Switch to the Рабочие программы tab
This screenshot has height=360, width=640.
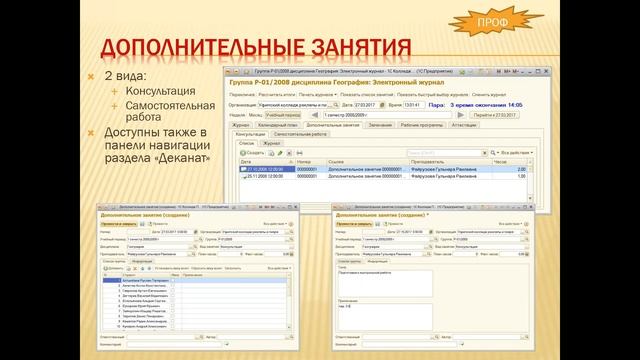point(422,125)
